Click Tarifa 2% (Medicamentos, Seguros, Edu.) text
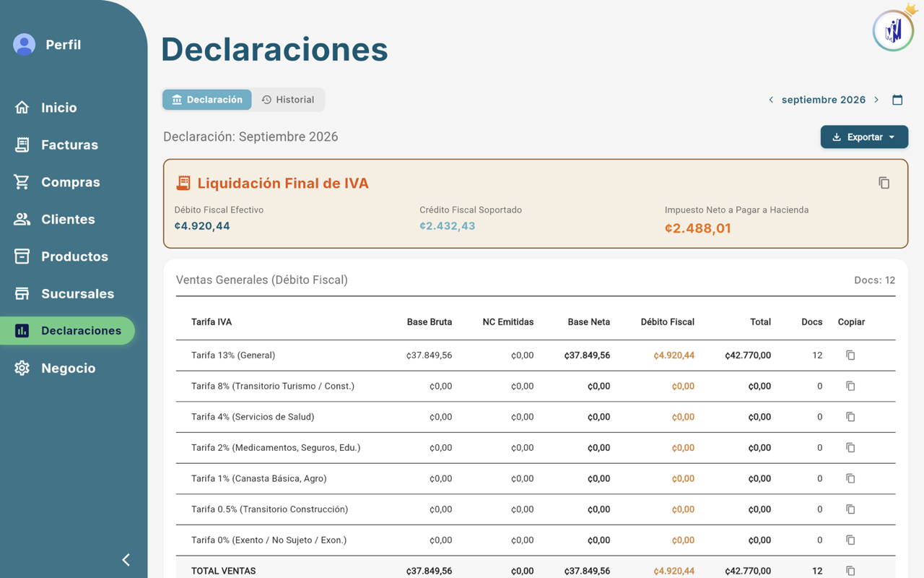 pyautogui.click(x=276, y=448)
